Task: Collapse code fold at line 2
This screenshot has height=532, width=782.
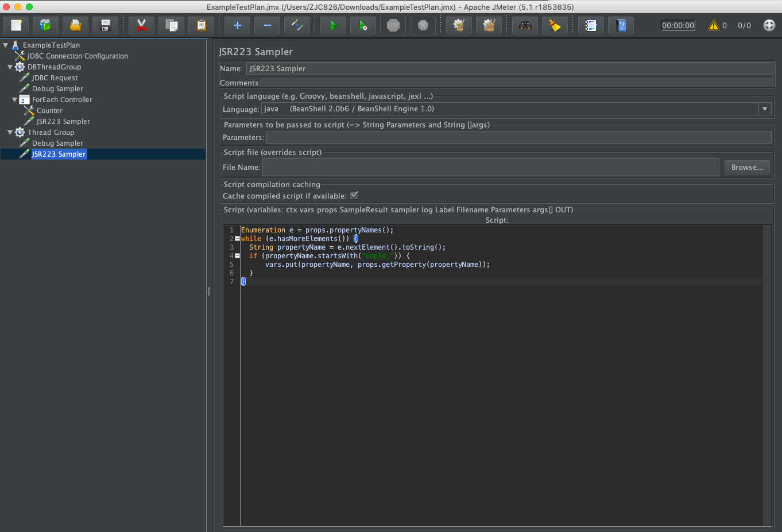Action: pyautogui.click(x=237, y=239)
